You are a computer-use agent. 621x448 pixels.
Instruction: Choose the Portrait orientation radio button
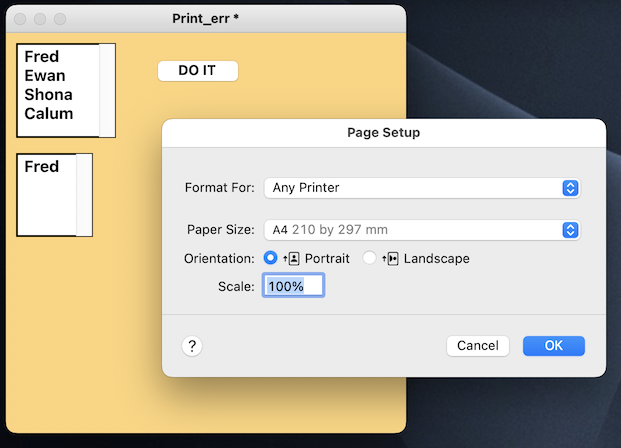pyautogui.click(x=270, y=258)
